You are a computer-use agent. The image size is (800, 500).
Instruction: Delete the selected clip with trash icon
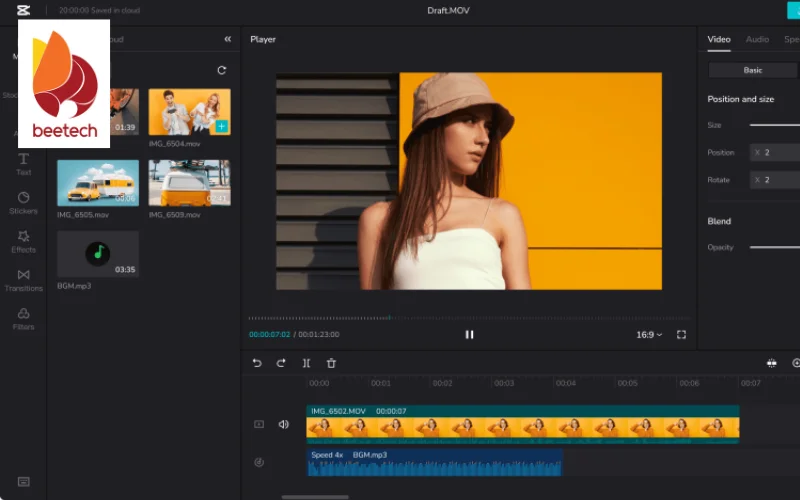pos(331,363)
